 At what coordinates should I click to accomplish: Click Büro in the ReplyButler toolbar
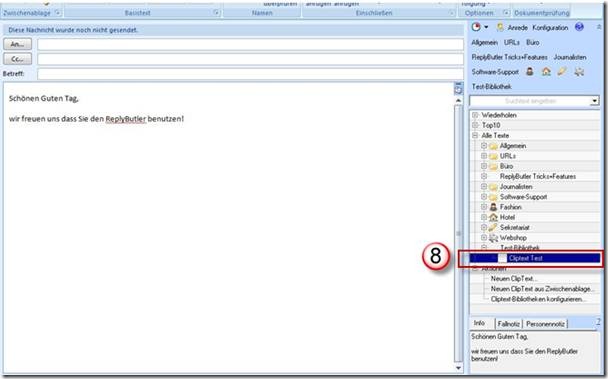pos(533,42)
